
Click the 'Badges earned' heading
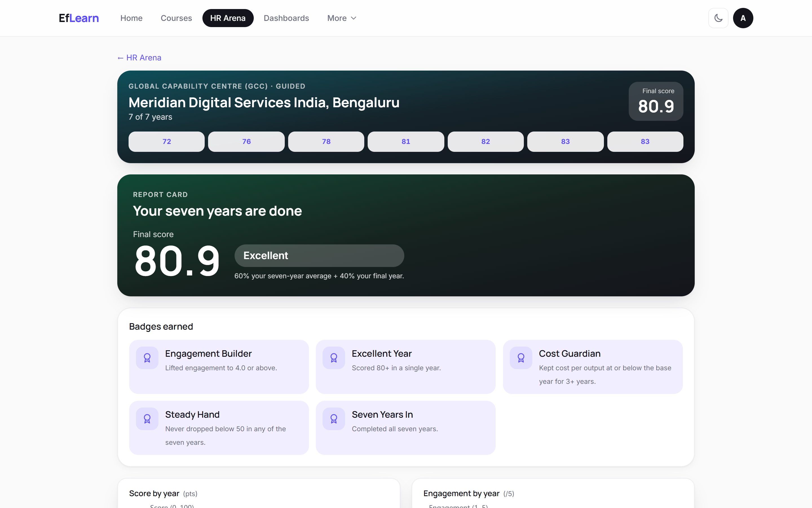(161, 327)
